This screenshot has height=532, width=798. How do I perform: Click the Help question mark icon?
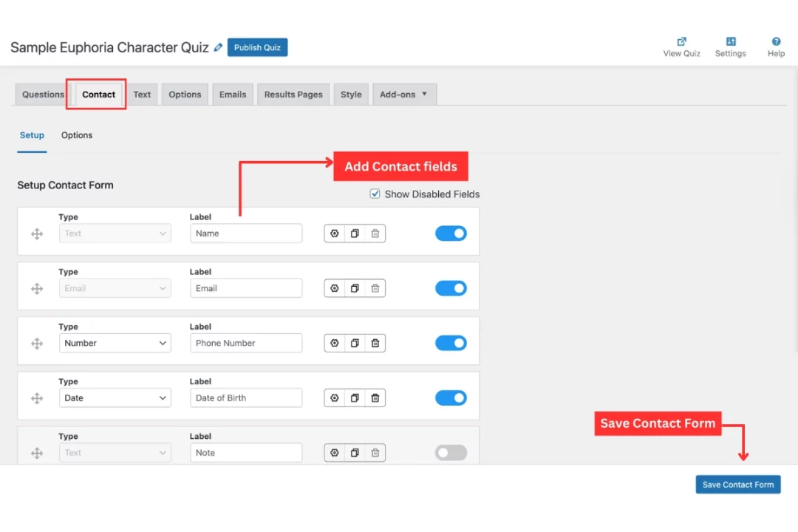click(x=776, y=41)
